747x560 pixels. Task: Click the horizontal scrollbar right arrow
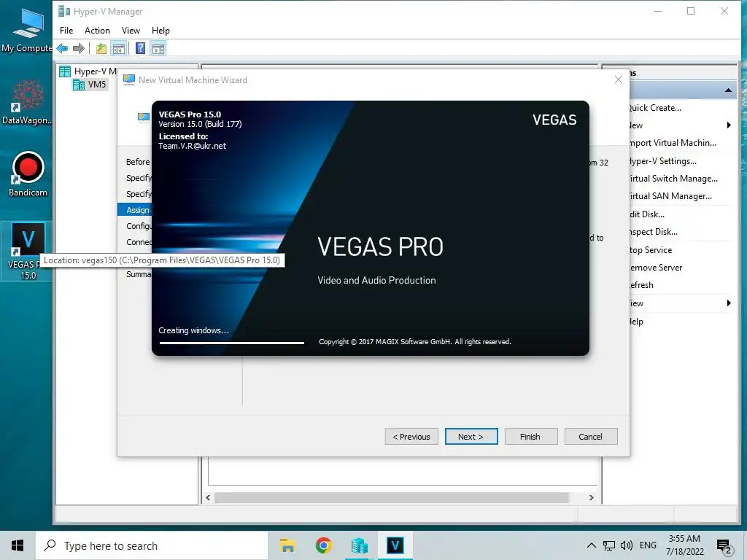point(591,497)
